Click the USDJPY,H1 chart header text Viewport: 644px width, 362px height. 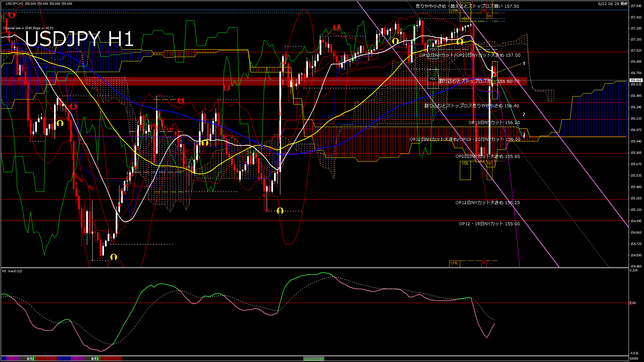(x=15, y=3)
